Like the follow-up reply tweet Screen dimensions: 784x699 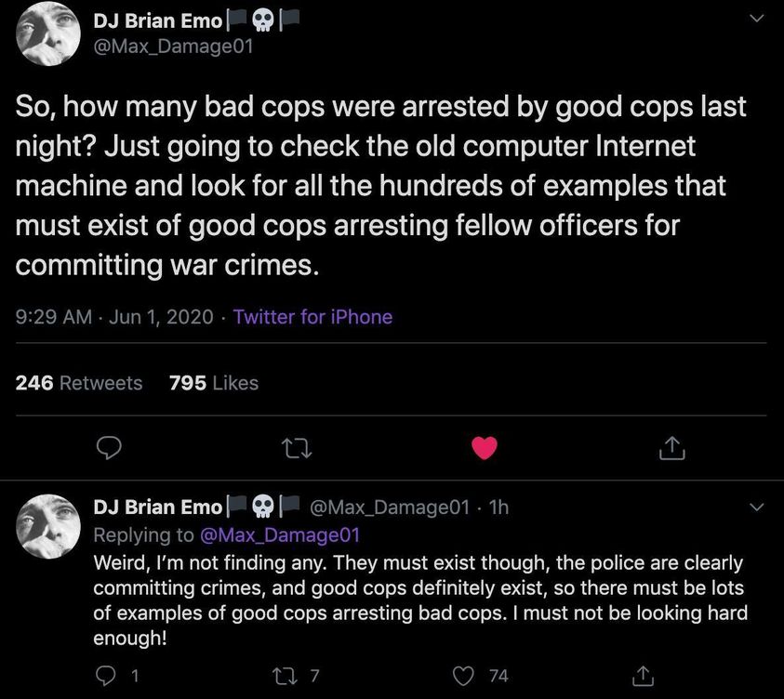[463, 676]
